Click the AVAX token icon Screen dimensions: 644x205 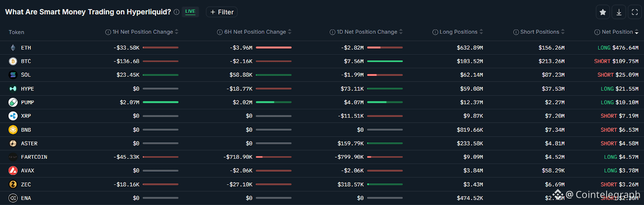(x=13, y=171)
